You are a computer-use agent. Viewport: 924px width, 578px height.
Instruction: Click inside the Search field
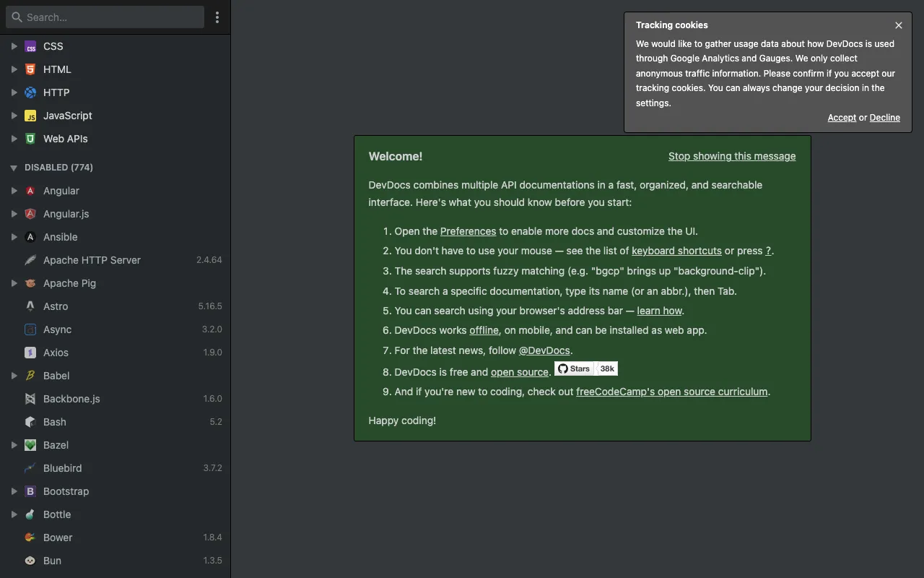[x=105, y=16]
